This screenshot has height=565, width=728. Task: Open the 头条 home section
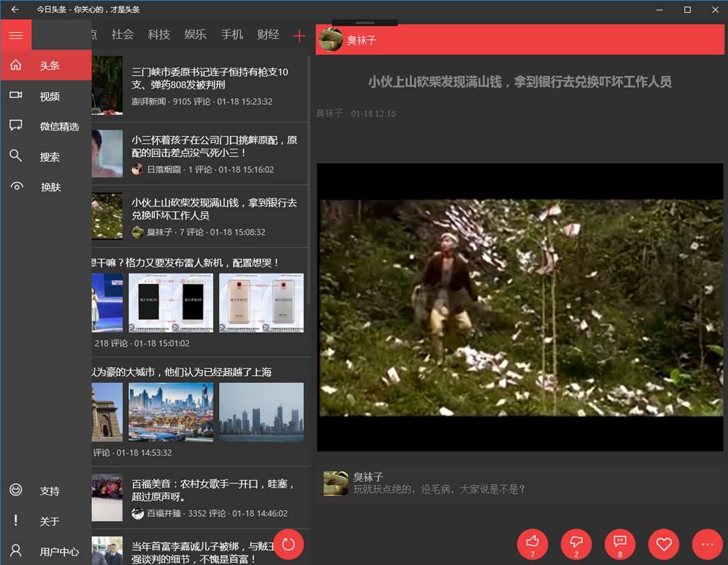pyautogui.click(x=46, y=66)
